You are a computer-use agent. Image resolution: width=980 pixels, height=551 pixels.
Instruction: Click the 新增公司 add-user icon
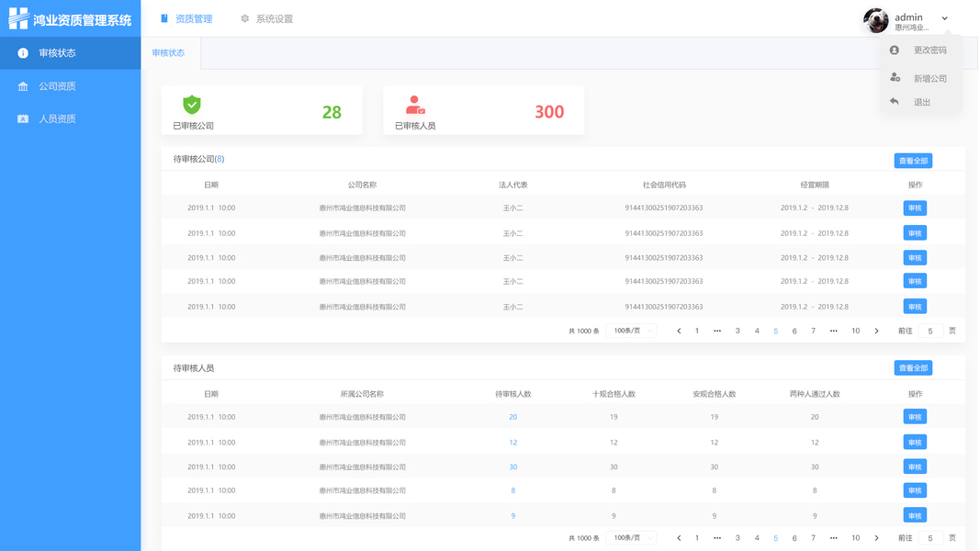coord(895,77)
